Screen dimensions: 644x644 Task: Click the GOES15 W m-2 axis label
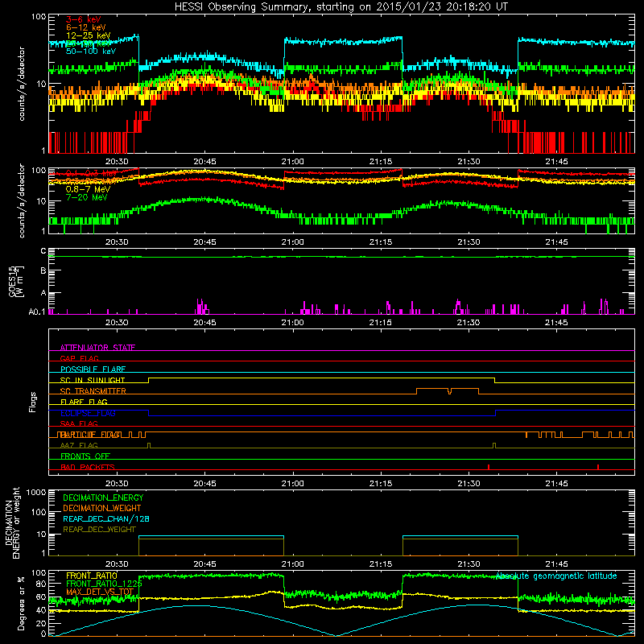16,281
